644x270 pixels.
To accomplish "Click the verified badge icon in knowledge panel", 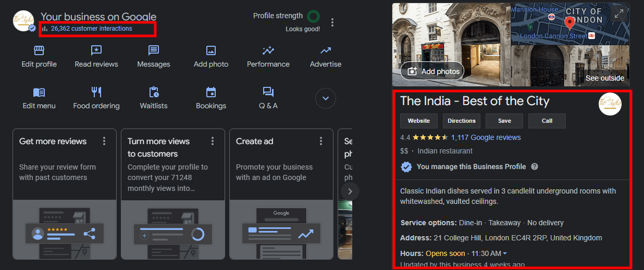I will coord(406,167).
